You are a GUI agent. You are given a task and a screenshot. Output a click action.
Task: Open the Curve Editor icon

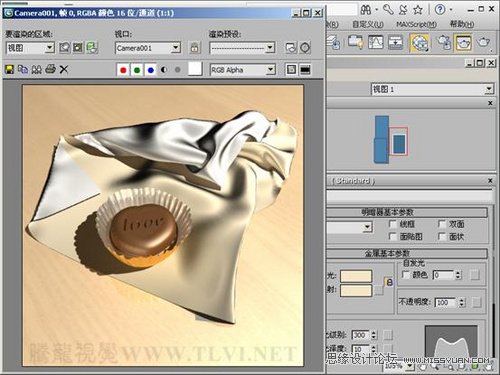point(376,42)
